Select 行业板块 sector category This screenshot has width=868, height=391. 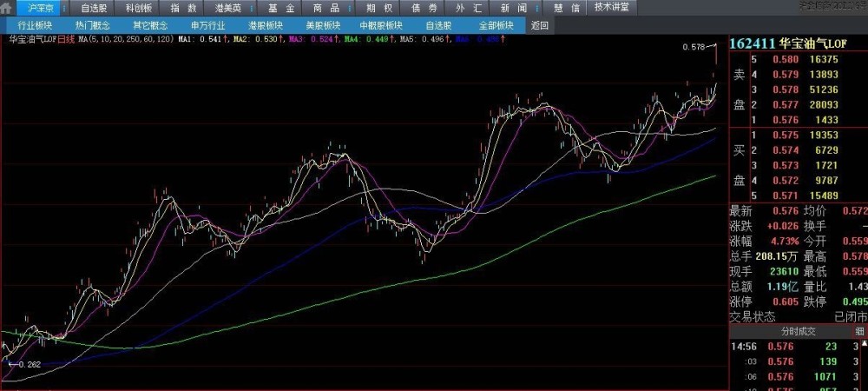point(35,25)
